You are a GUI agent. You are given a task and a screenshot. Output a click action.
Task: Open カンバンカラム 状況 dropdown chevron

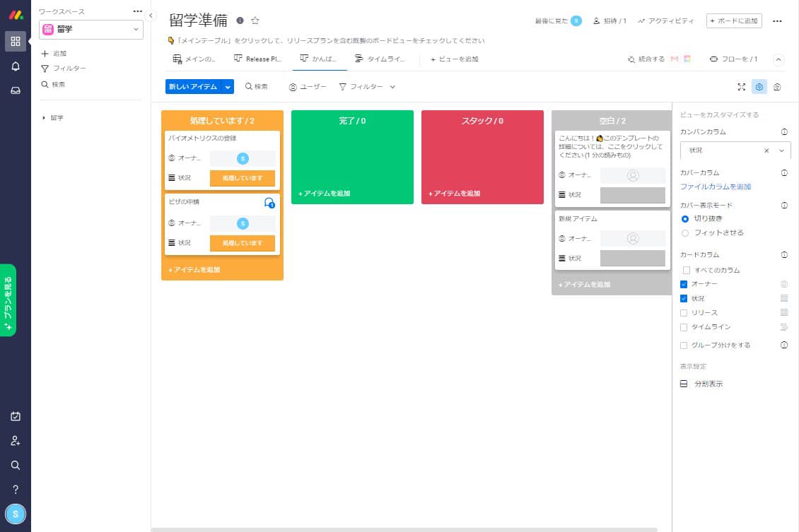click(x=781, y=150)
